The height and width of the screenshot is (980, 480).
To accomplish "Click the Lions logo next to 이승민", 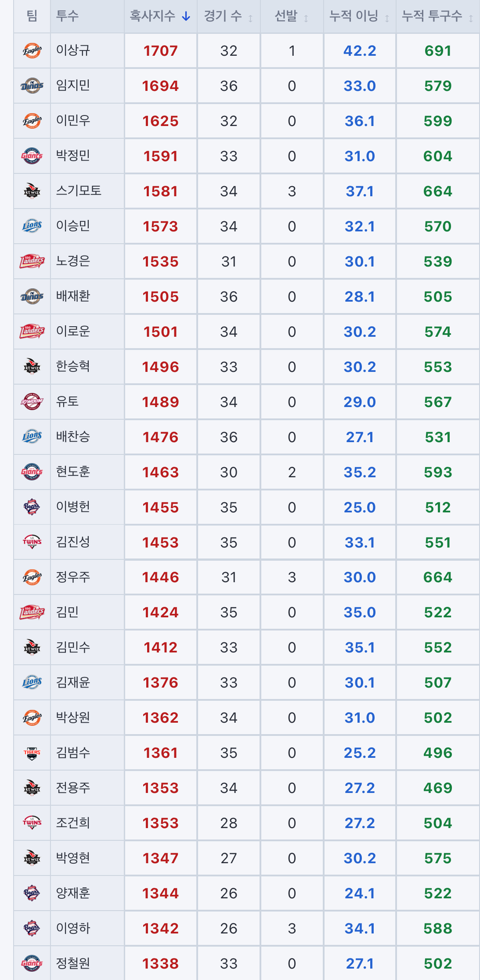I will [x=32, y=226].
